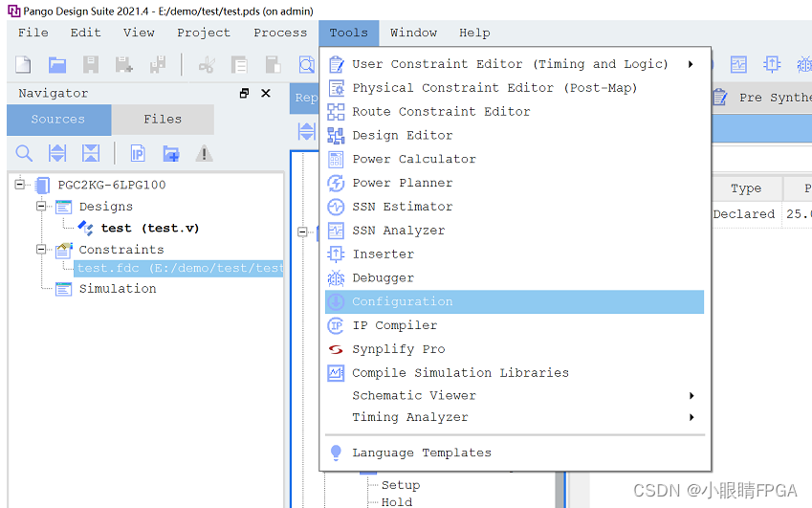Click the Paste toolbar icon
Image resolution: width=812 pixels, height=508 pixels.
tap(273, 65)
